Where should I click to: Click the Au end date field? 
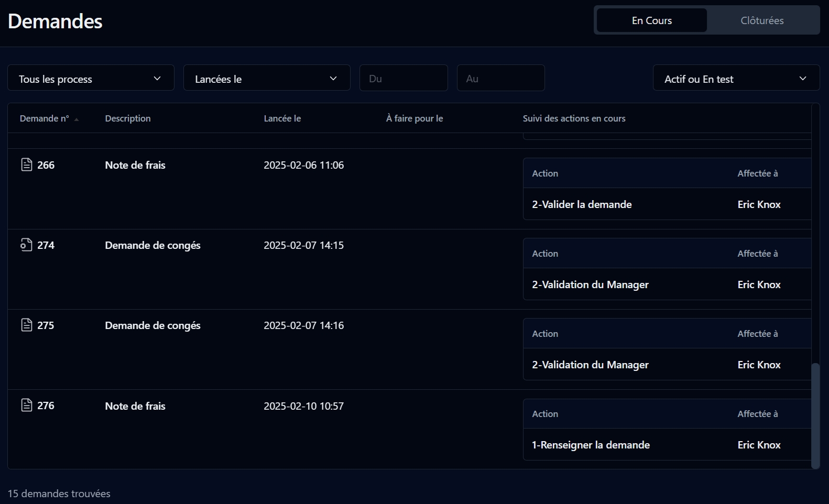(x=500, y=79)
